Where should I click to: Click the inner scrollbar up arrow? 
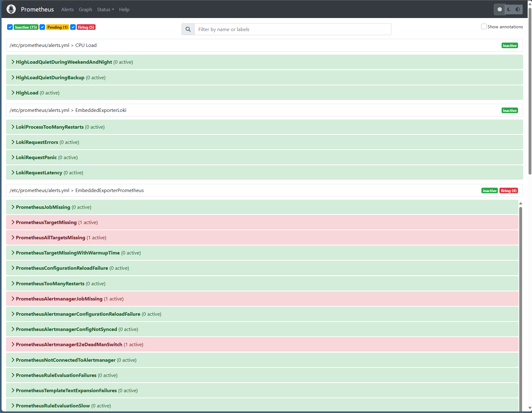coord(521,203)
